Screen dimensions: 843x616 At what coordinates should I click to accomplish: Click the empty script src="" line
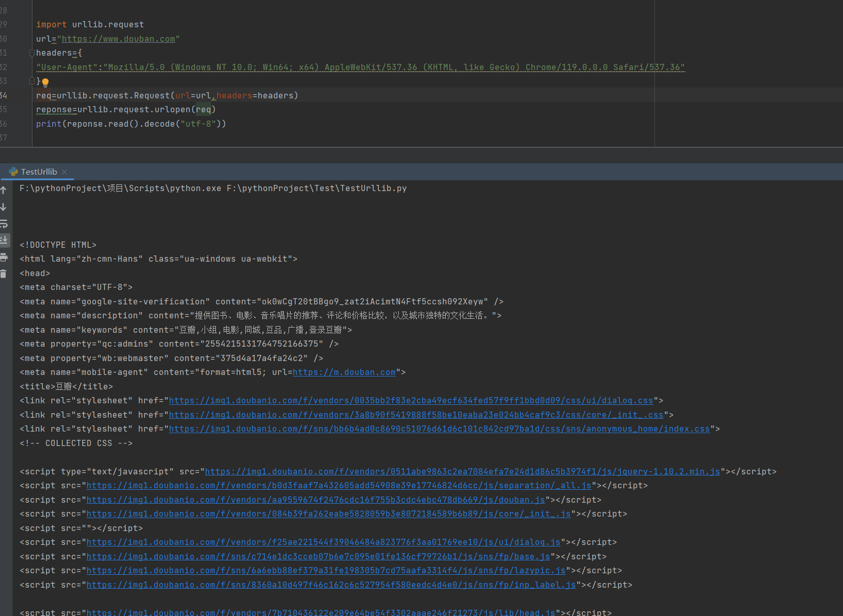click(81, 528)
